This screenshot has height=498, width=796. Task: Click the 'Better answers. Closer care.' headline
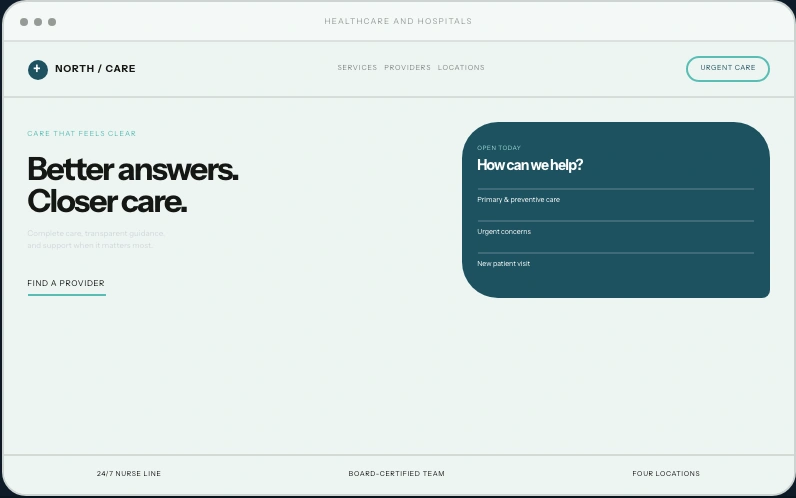click(x=132, y=185)
